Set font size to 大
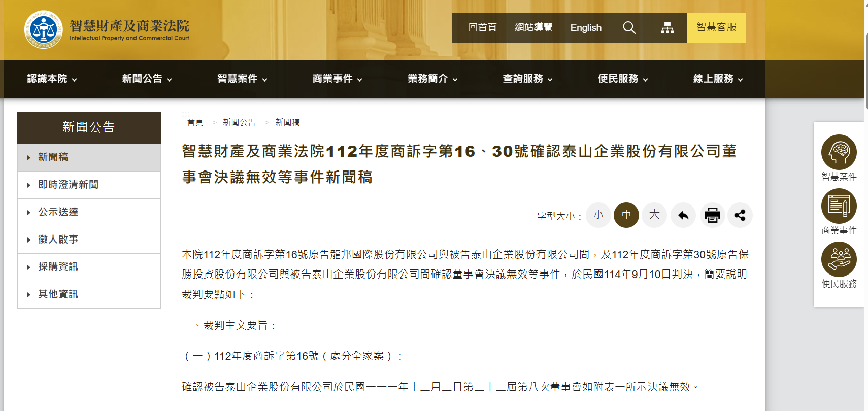 click(654, 215)
